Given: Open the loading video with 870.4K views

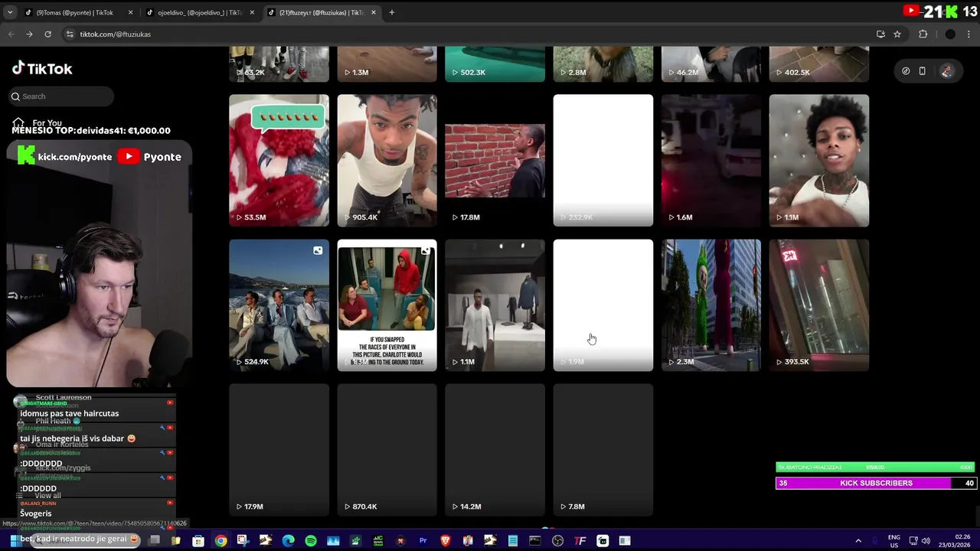Looking at the screenshot, I should coord(387,449).
